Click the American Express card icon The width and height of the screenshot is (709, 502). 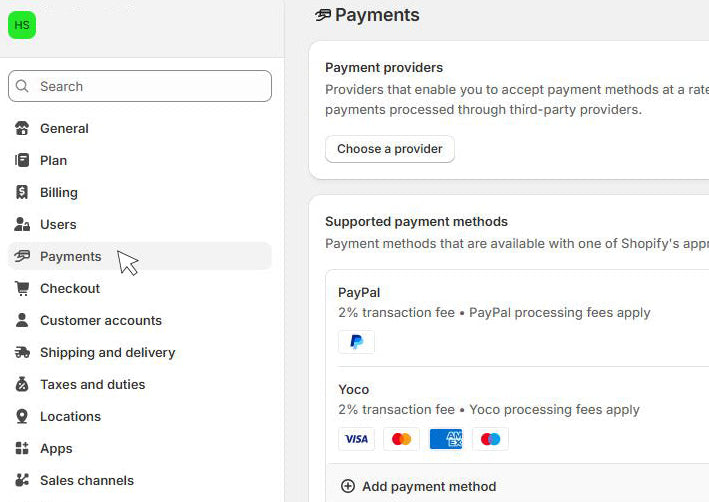(x=446, y=439)
